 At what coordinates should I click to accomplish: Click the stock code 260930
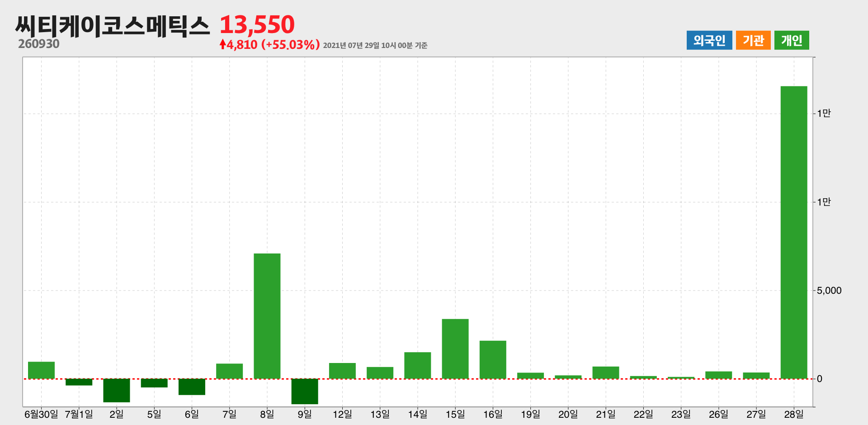(39, 44)
